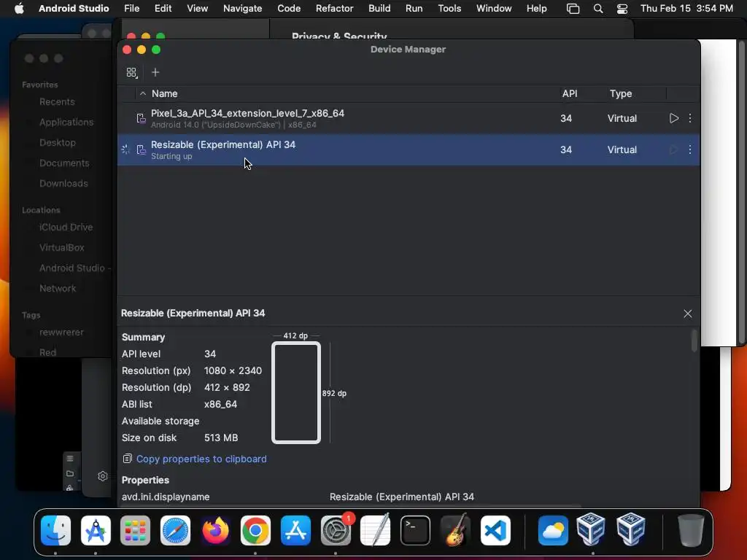Image resolution: width=747 pixels, height=560 pixels.
Task: Select Applications in Finder sidebar
Action: (66, 122)
